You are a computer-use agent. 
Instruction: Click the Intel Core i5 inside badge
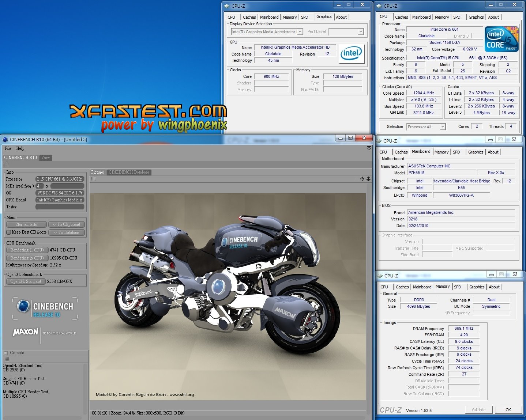[501, 39]
